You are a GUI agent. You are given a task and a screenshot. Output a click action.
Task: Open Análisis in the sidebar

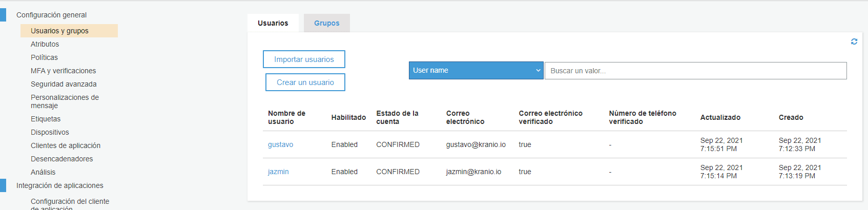tap(43, 172)
